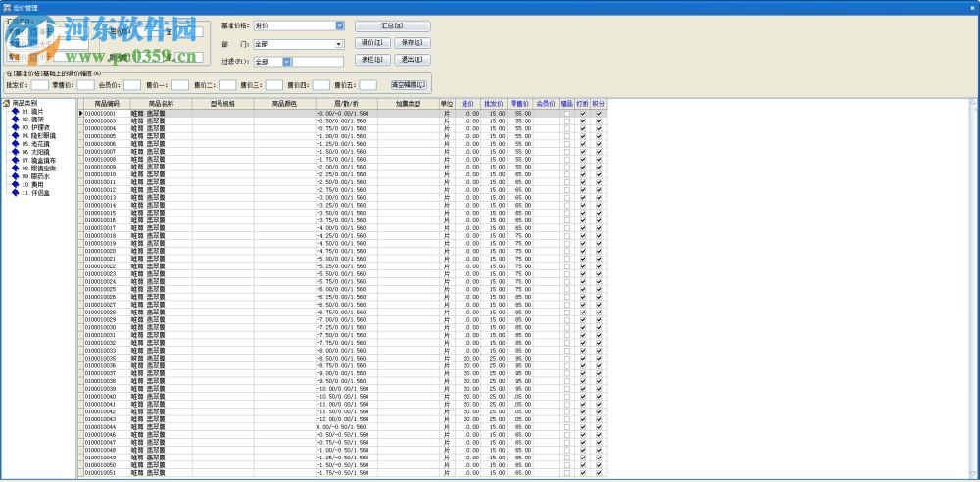Click the 批发价 adjustment percentage input field

[x=39, y=85]
